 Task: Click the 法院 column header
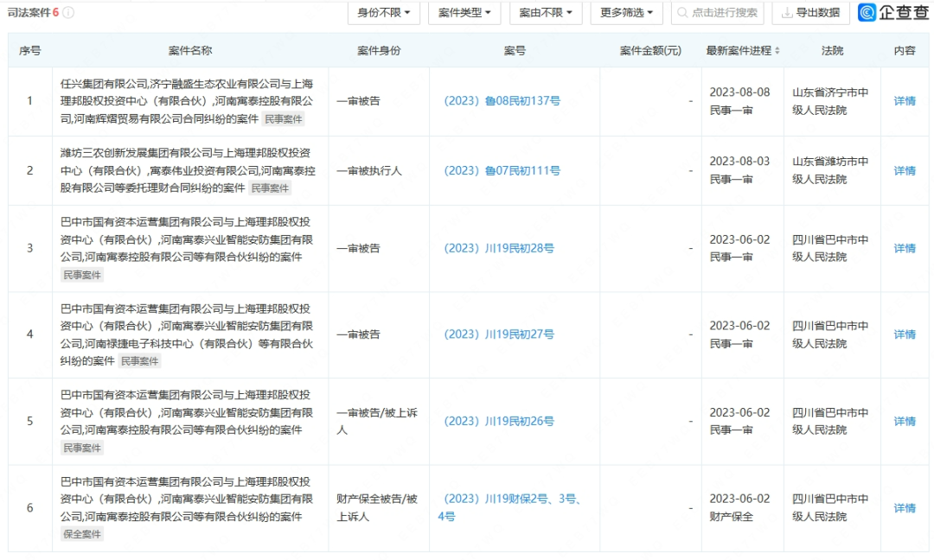(x=832, y=51)
